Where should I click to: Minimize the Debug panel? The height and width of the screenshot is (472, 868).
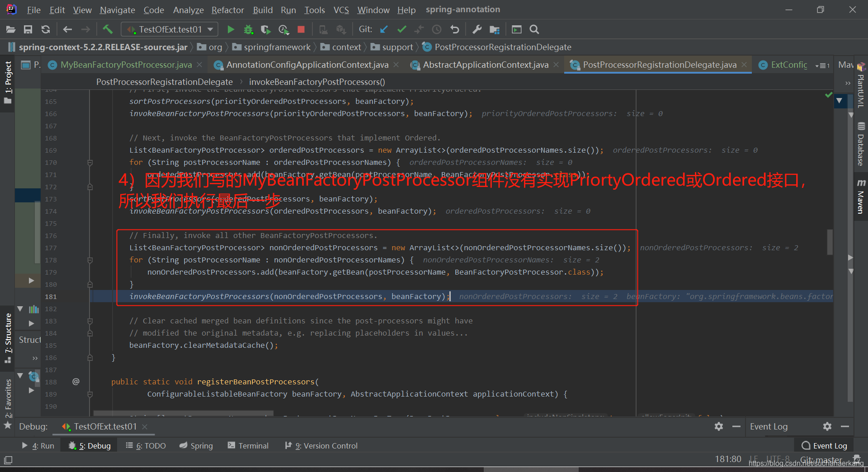(x=736, y=426)
